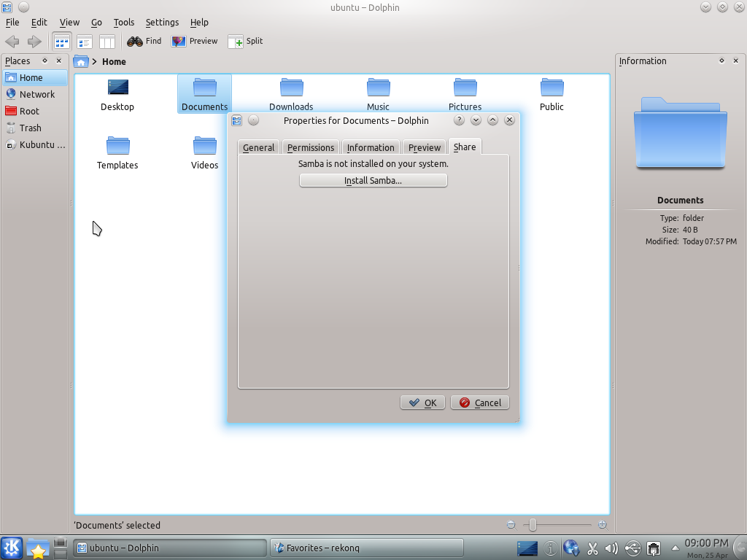Select Home in the Places panel
This screenshot has width=747, height=560.
35,77
